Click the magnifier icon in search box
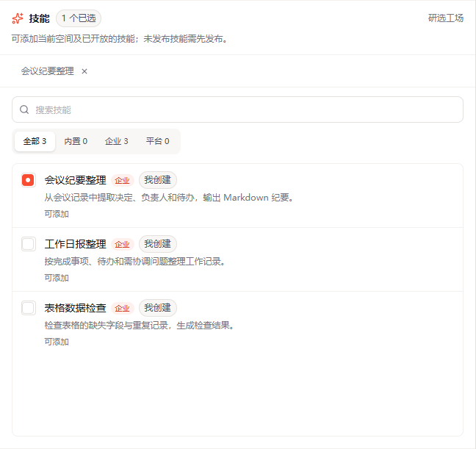 [24, 109]
